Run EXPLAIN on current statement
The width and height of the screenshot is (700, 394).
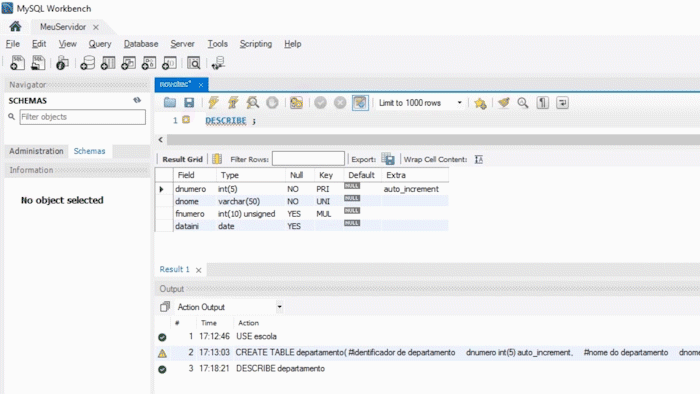253,103
